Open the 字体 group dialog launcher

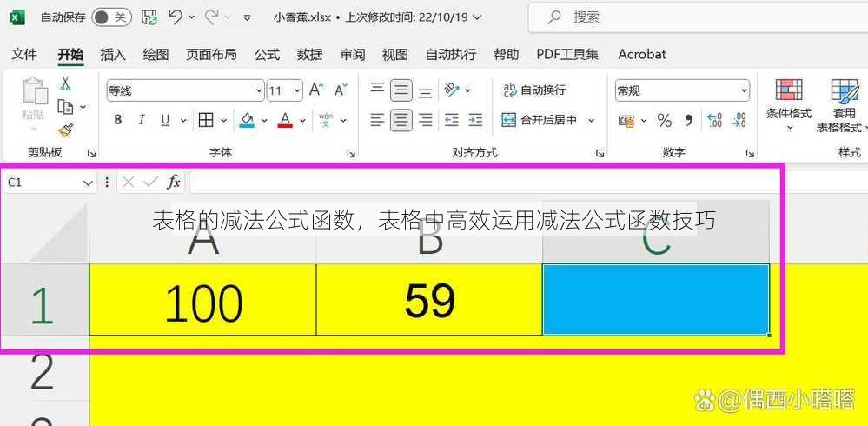[351, 154]
